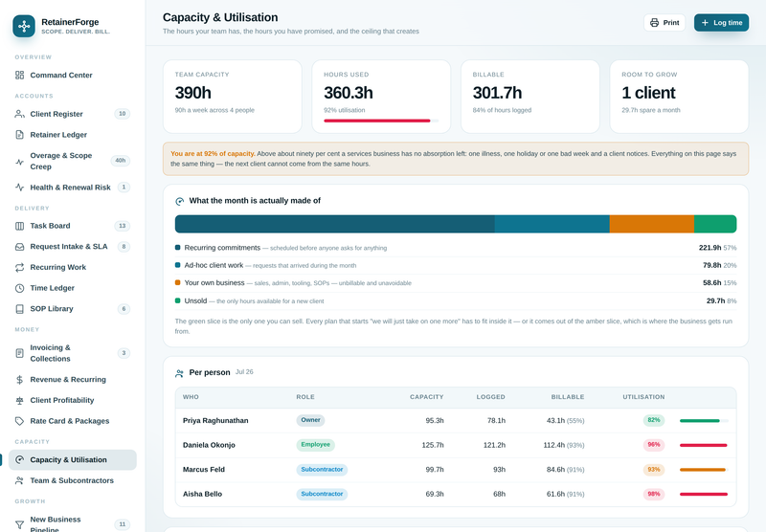Screen dimensions: 766x532
Task: Click the Invoicing & Collections receipt icon
Action: pos(19,353)
